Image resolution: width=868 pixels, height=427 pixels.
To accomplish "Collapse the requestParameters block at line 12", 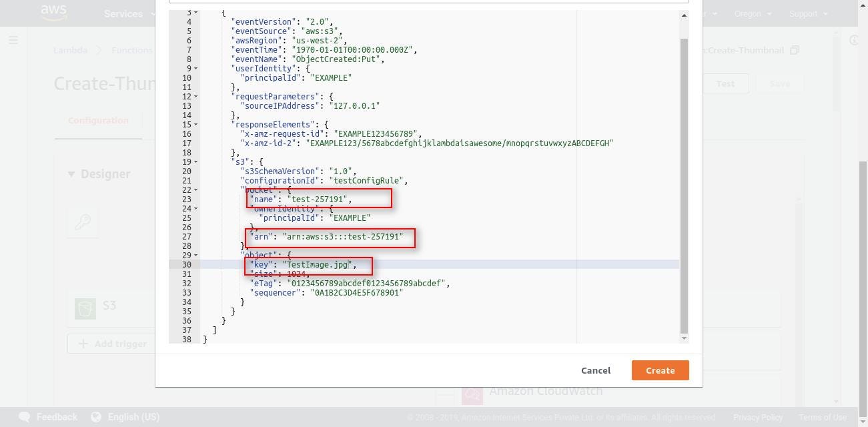I will (x=195, y=96).
